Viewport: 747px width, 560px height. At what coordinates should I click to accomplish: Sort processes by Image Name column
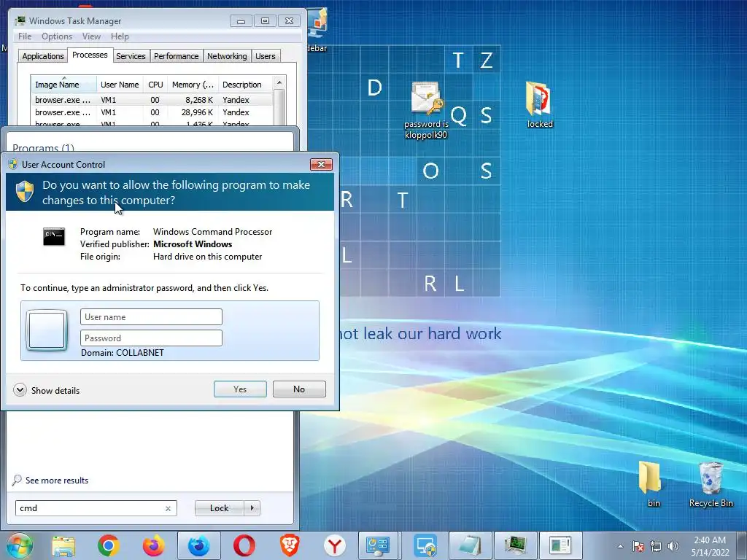[x=63, y=85]
